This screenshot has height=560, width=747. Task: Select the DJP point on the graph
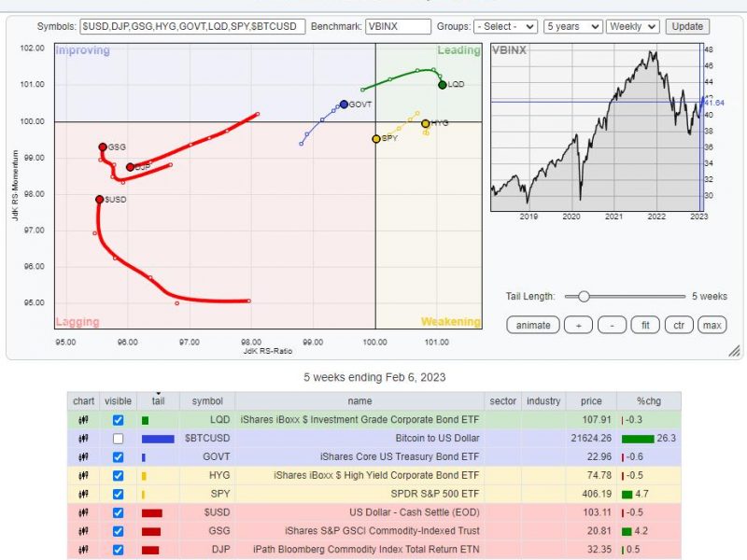click(130, 167)
